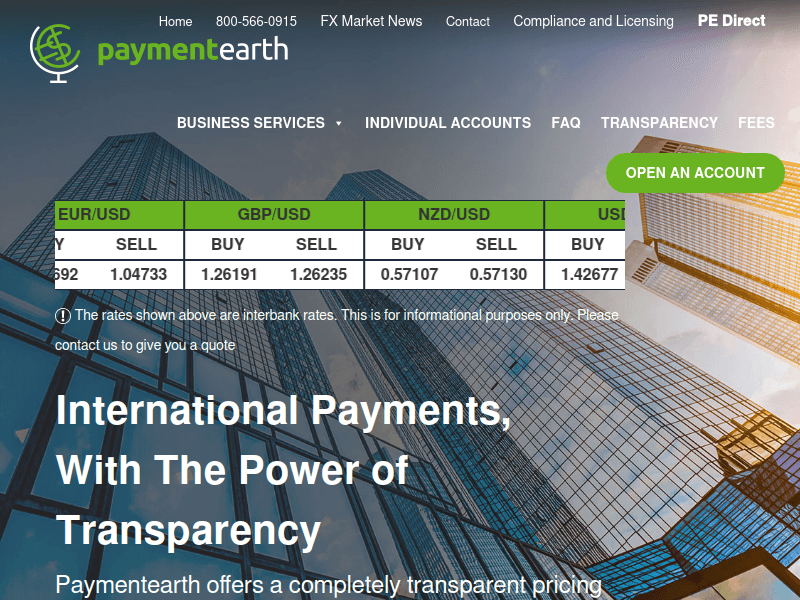Click the GBP/USD SELL rate 1.26235

(x=317, y=273)
